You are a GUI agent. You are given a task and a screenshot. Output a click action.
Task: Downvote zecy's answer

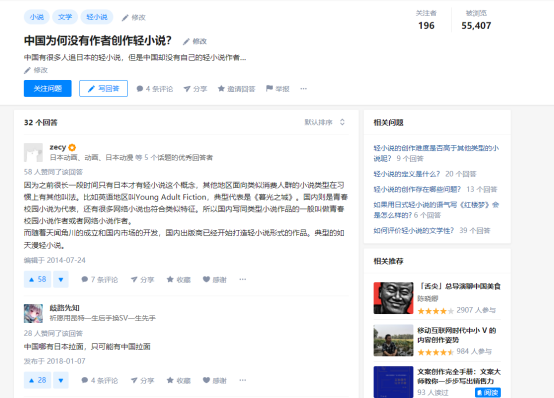click(x=61, y=279)
